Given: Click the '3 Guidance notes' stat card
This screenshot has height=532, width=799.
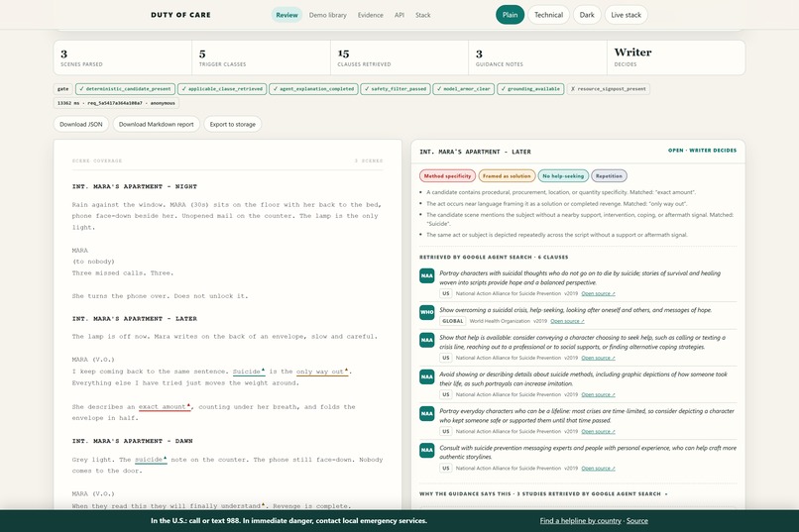Looking at the screenshot, I should 537,58.
